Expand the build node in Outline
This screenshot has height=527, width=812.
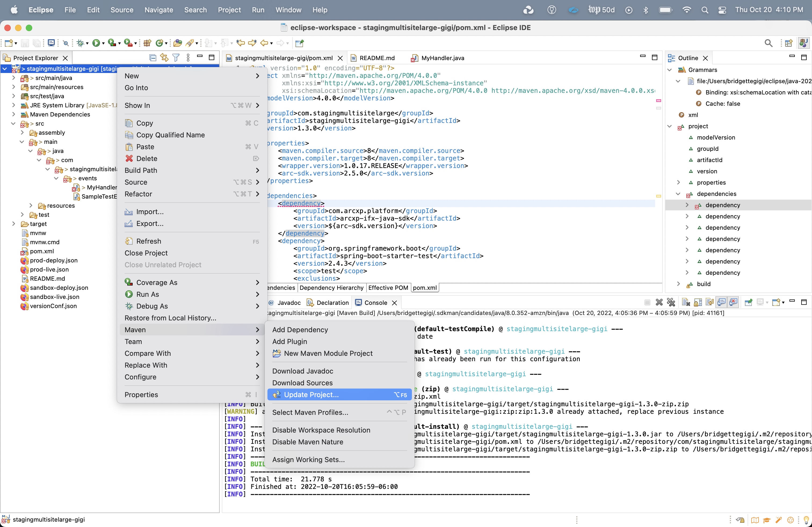678,284
